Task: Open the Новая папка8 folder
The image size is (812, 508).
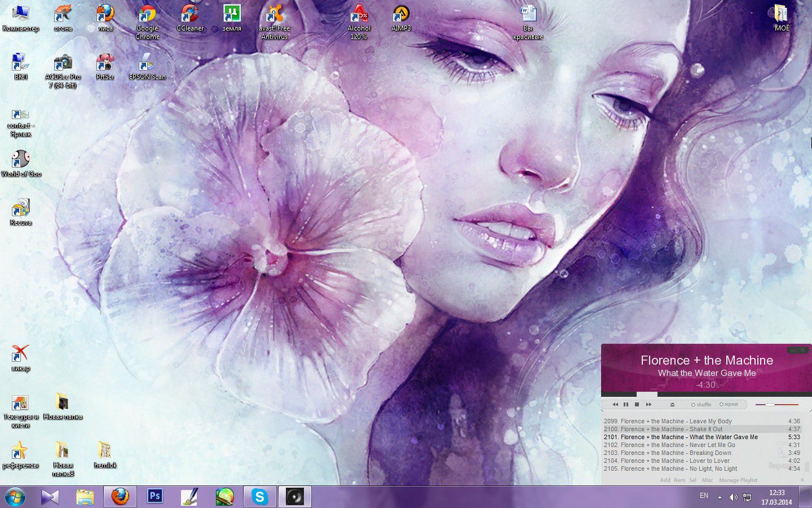Action: pyautogui.click(x=63, y=459)
